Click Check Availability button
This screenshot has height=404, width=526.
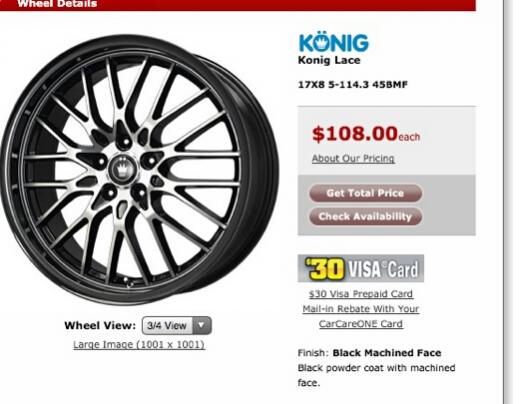[365, 216]
